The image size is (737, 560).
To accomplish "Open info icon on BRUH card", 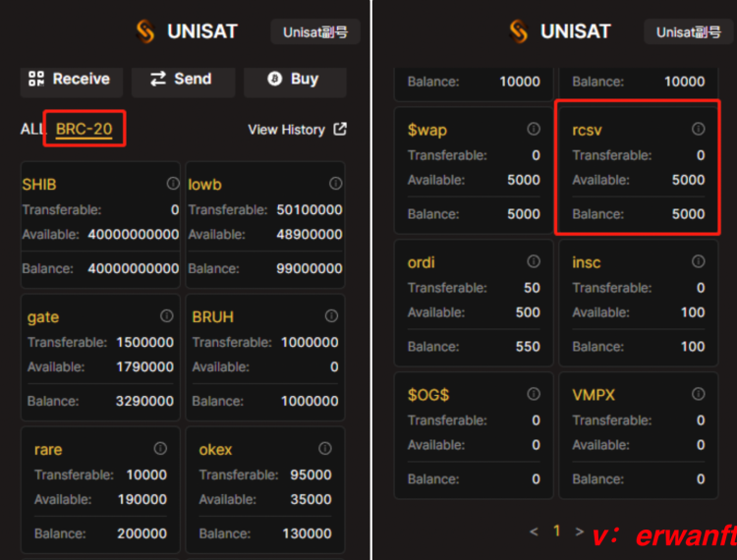I will click(x=331, y=315).
